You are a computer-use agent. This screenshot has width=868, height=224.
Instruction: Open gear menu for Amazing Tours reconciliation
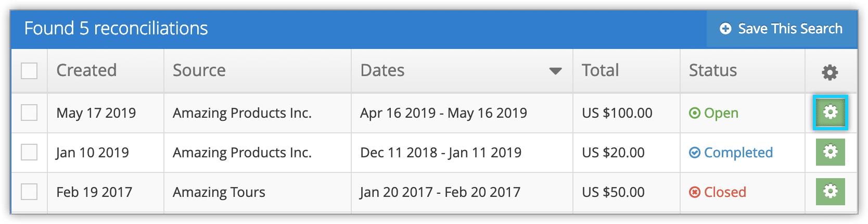click(x=830, y=192)
